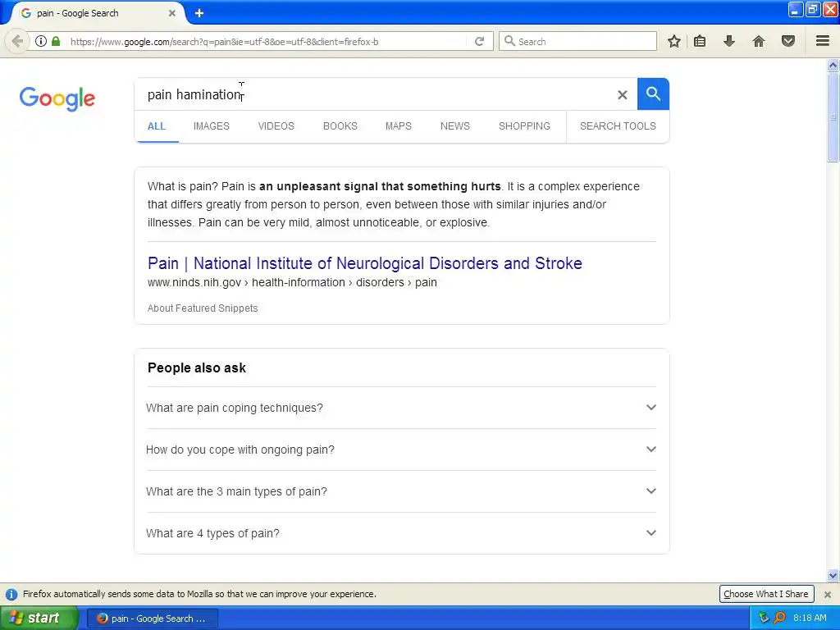Switch to the NEWS tab

[x=454, y=126]
